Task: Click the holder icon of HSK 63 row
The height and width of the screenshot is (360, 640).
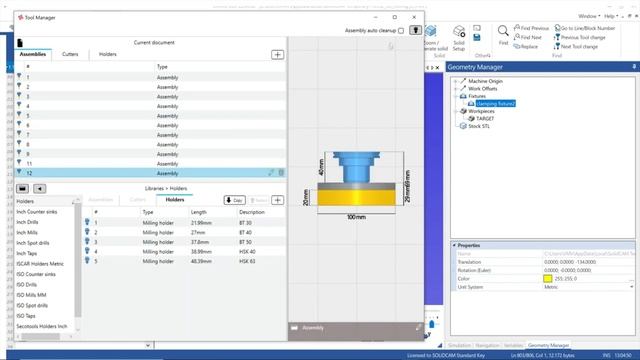Action: click(87, 260)
